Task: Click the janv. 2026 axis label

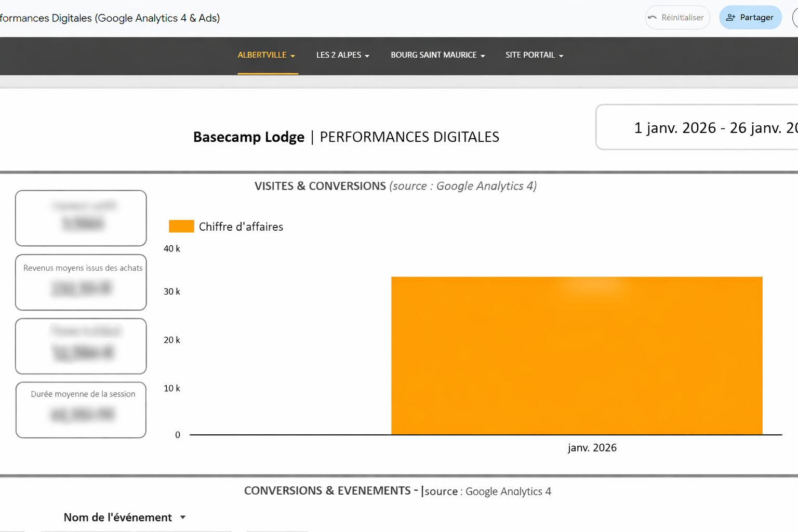Action: pos(592,448)
